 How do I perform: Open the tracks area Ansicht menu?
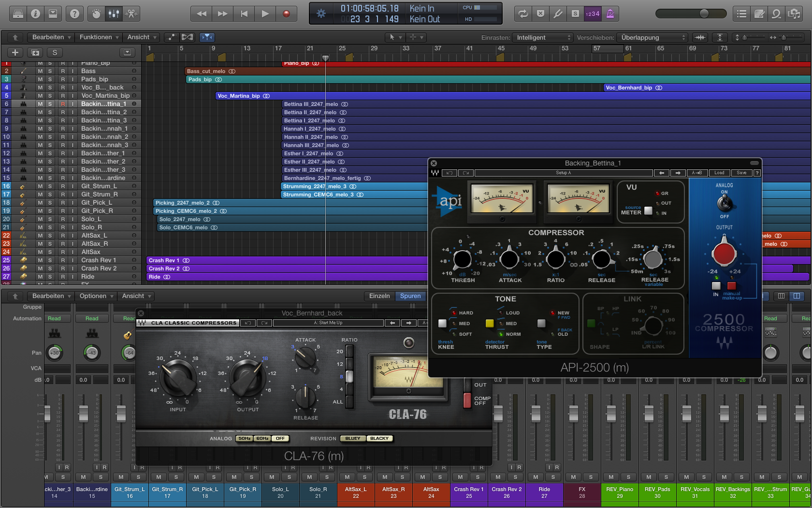point(142,37)
